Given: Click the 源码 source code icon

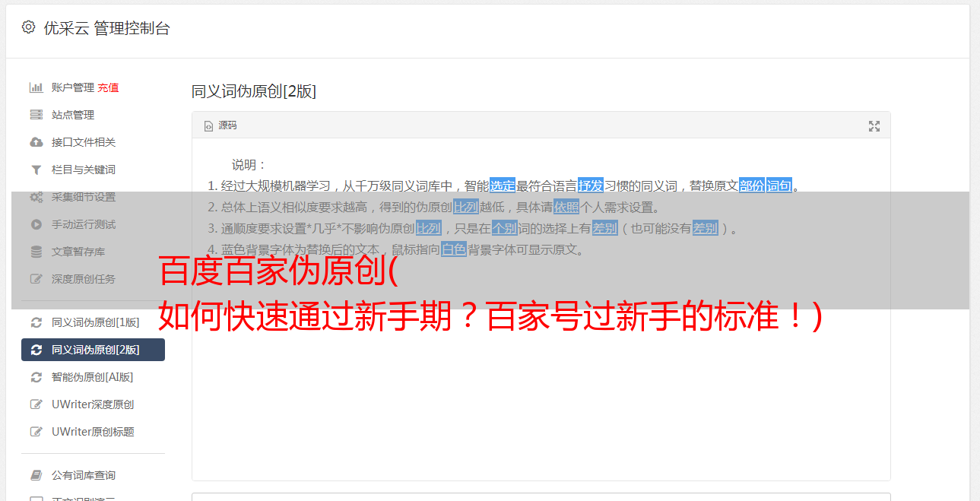Looking at the screenshot, I should tap(208, 126).
